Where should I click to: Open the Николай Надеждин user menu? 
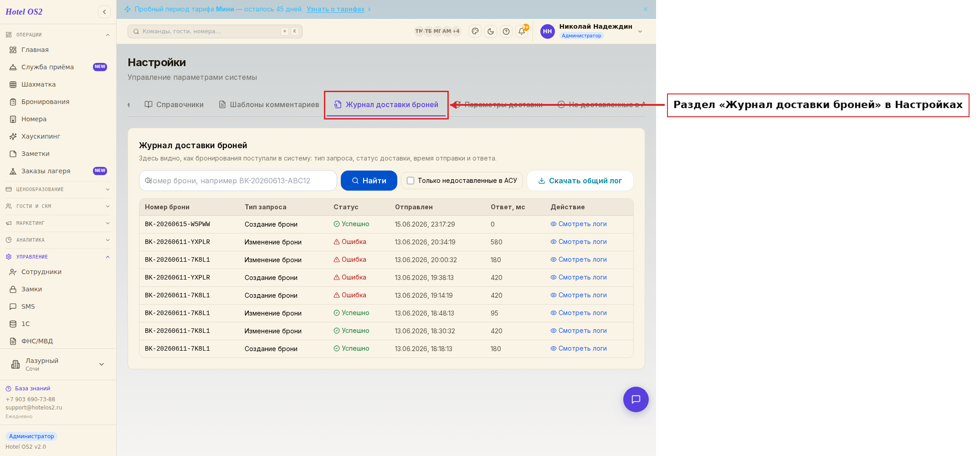coord(591,31)
